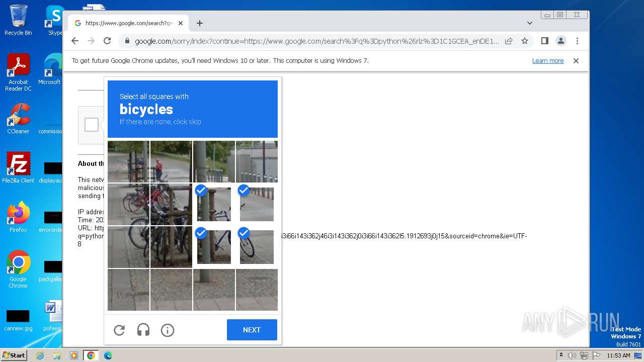Deselect selected tile showing road and curb
644x362 pixels.
tap(257, 204)
